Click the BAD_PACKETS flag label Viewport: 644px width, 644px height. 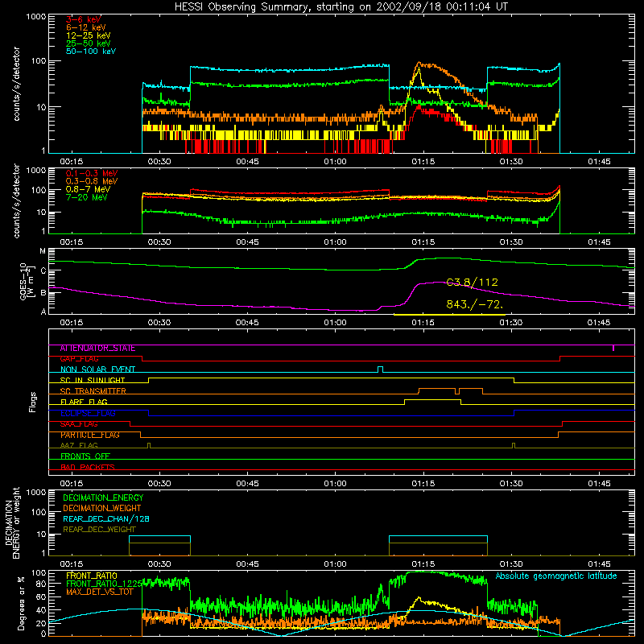click(x=88, y=467)
